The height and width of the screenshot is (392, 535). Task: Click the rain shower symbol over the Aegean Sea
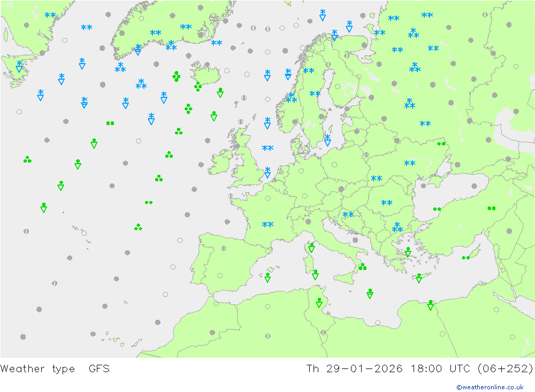408,252
